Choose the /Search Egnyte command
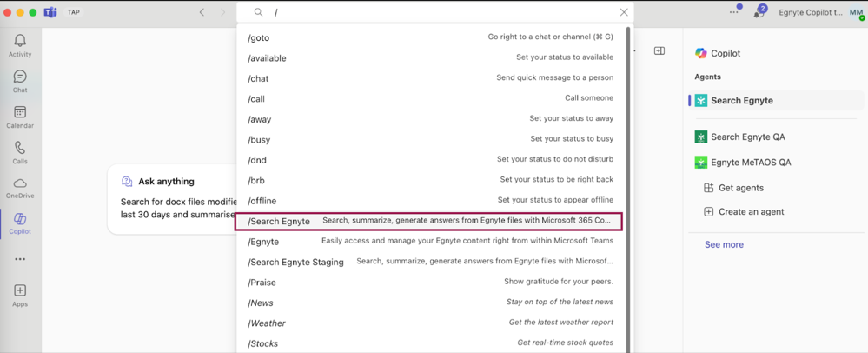Image resolution: width=868 pixels, height=353 pixels. pyautogui.click(x=429, y=221)
